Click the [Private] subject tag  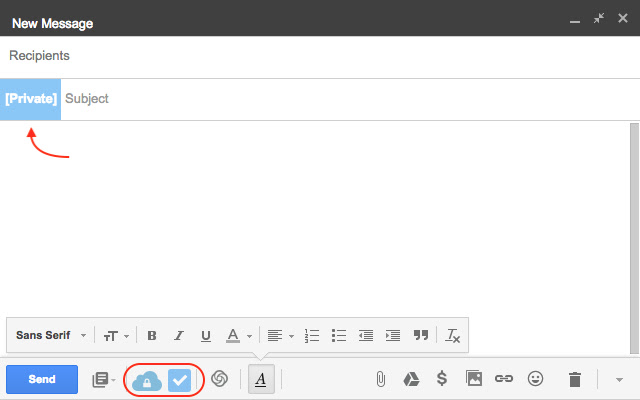31,99
